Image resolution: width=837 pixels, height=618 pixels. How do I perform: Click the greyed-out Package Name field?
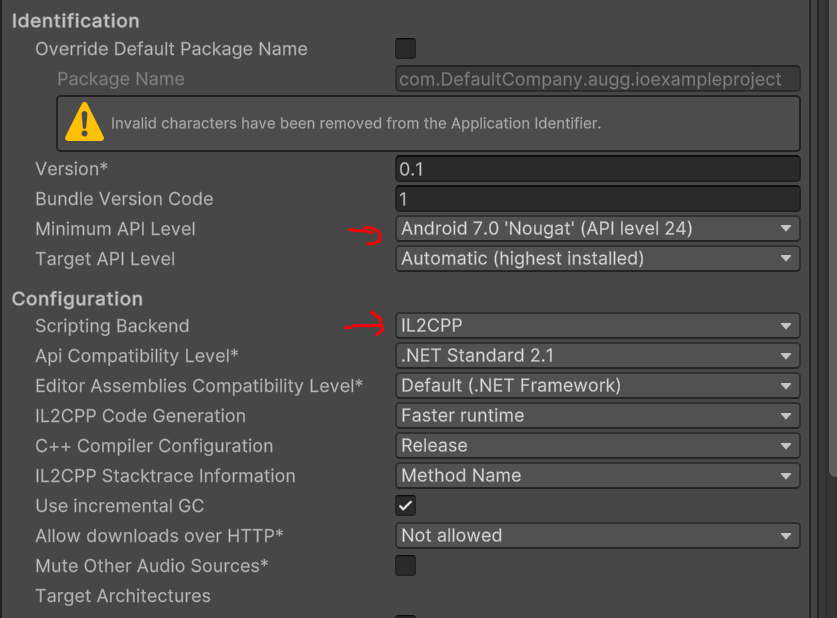[x=597, y=79]
